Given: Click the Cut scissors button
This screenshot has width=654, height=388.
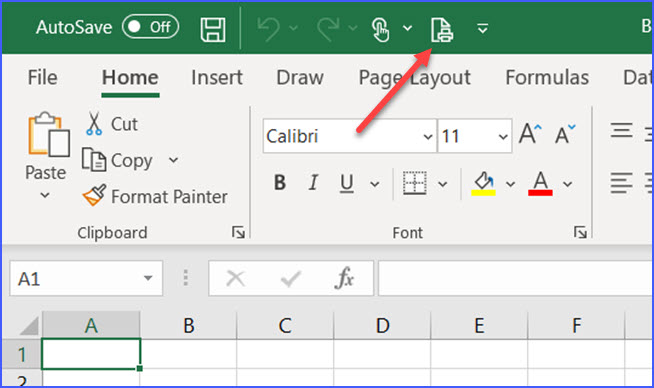Looking at the screenshot, I should click(111, 124).
